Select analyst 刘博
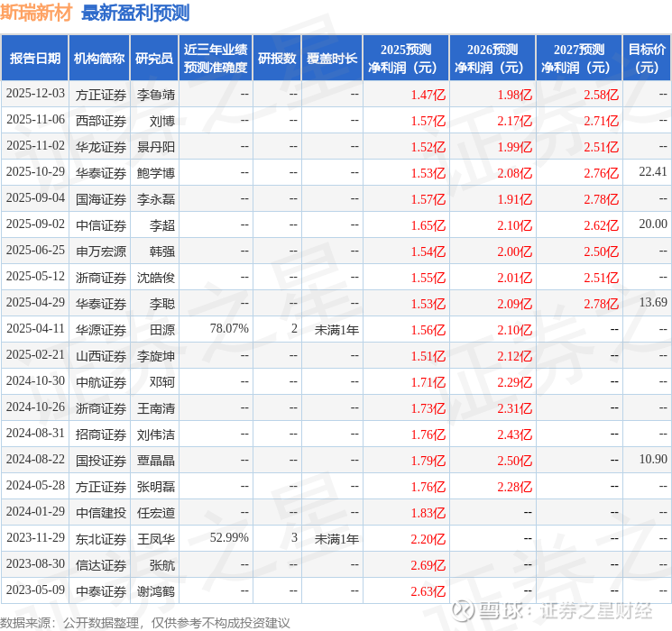The height and width of the screenshot is (631, 672). pos(162,121)
